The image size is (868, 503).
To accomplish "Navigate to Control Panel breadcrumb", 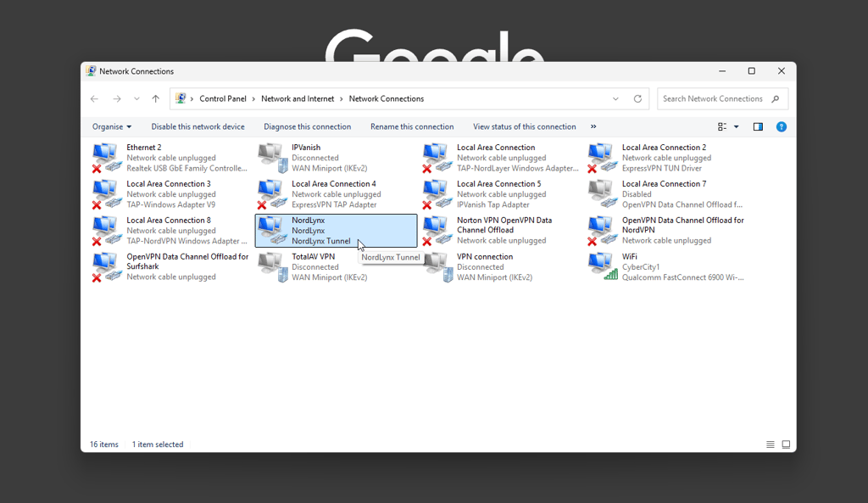I will point(223,98).
